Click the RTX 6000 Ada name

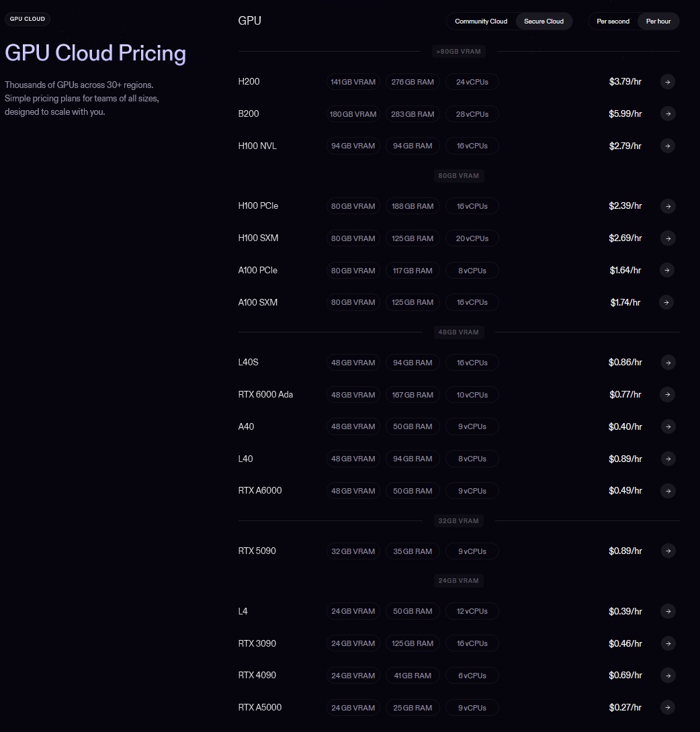tap(266, 394)
